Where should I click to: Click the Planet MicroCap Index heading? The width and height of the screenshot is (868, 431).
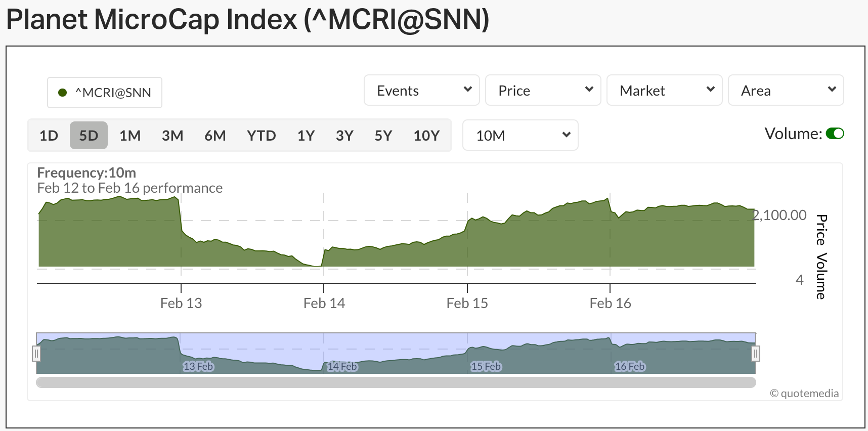click(x=248, y=20)
